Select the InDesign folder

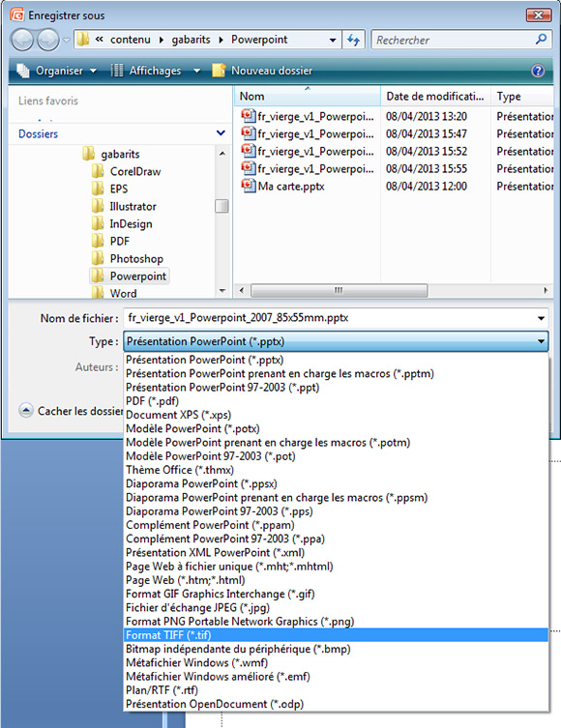(122, 223)
